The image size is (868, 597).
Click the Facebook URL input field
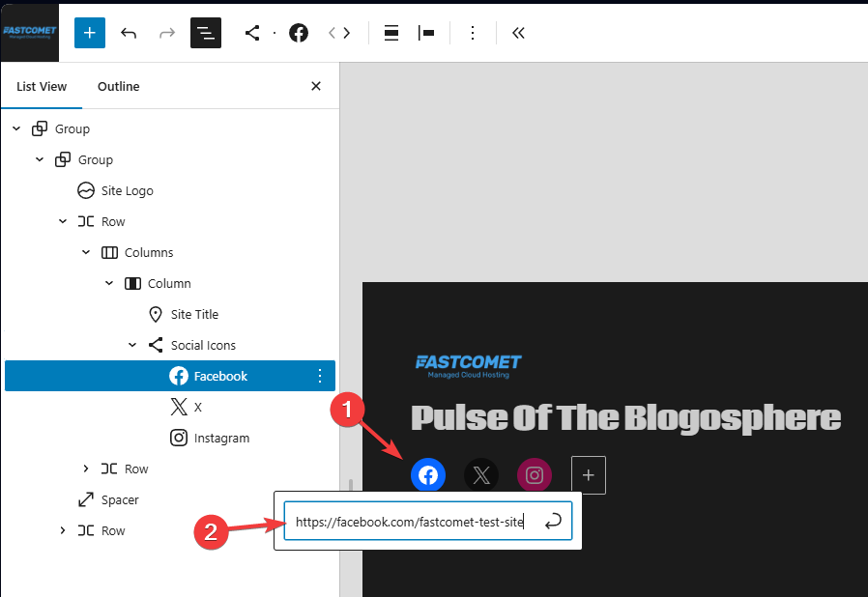tap(410, 522)
